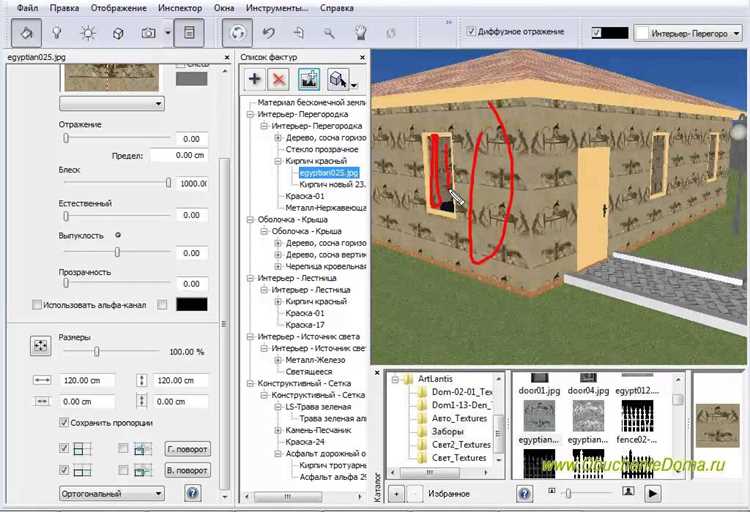Click black alpha-channel color swatch

pos(191,304)
